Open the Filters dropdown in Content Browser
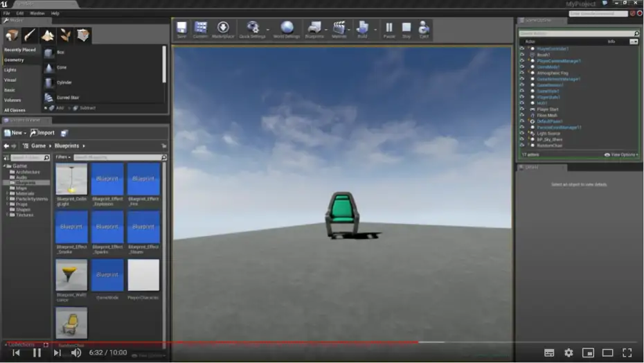Viewport: 644px width, 363px height. (63, 157)
